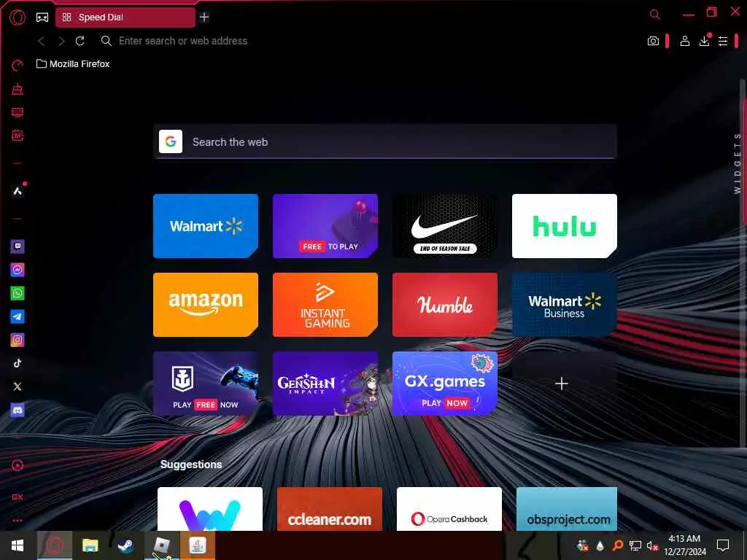Open the Java app in taskbar
The width and height of the screenshot is (747, 560).
click(x=198, y=545)
